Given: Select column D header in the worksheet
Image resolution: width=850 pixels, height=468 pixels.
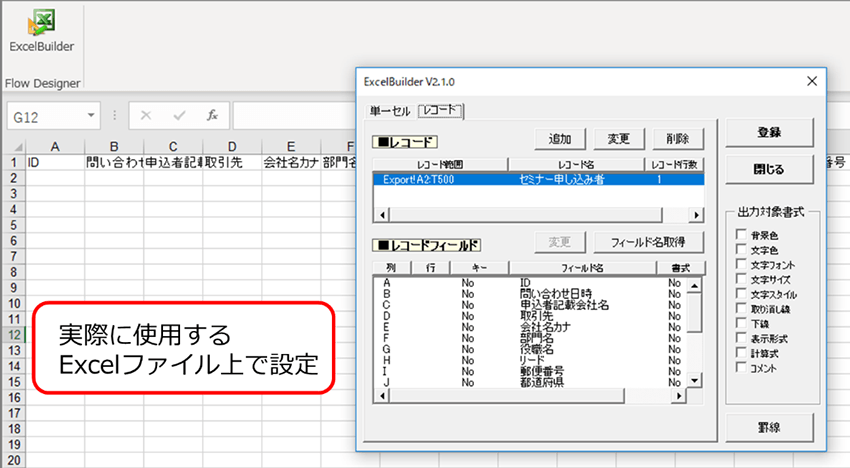Looking at the screenshot, I should 232,146.
